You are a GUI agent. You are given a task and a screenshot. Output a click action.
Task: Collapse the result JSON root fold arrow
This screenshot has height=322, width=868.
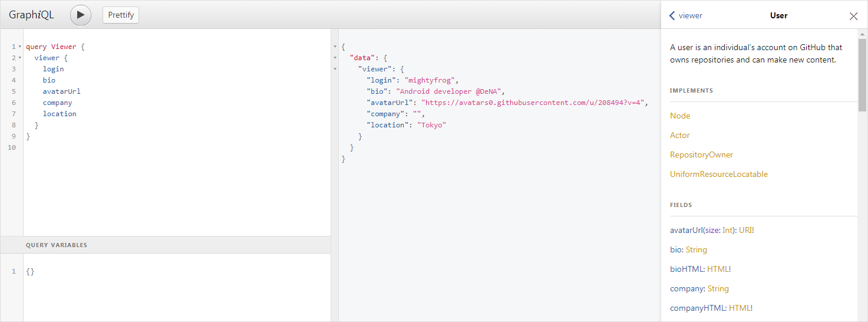coord(335,47)
